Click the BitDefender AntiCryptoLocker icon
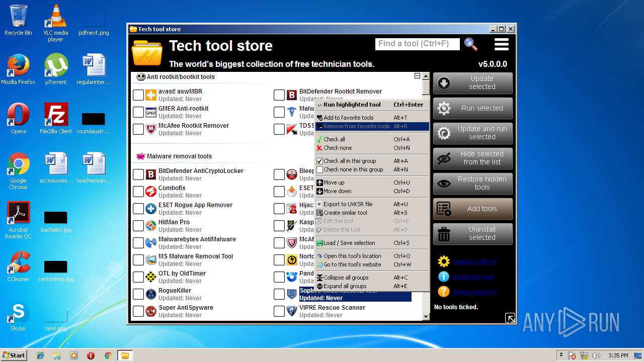Screen dimensions: 644x362 pos(151,174)
